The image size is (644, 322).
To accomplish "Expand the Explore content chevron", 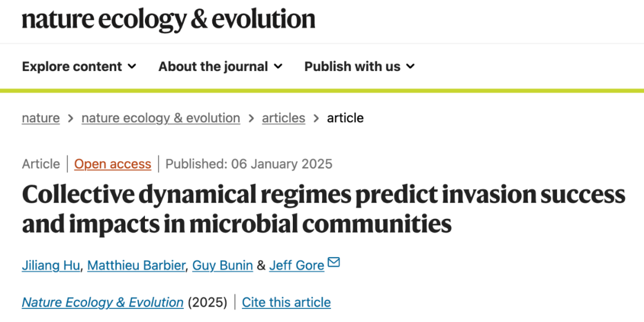I will (132, 66).
